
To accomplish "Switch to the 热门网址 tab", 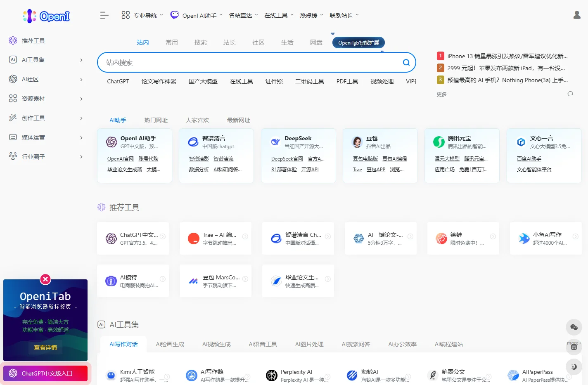I will click(x=156, y=120).
